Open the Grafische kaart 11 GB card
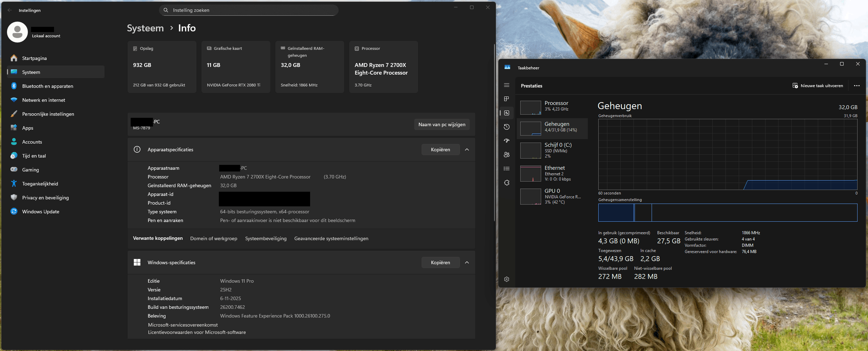This screenshot has width=868, height=351. tap(236, 67)
